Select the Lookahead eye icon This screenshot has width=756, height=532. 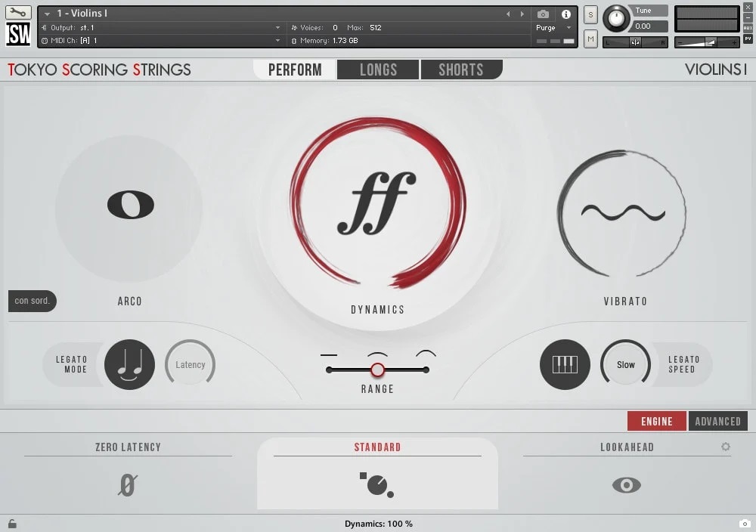tap(626, 485)
